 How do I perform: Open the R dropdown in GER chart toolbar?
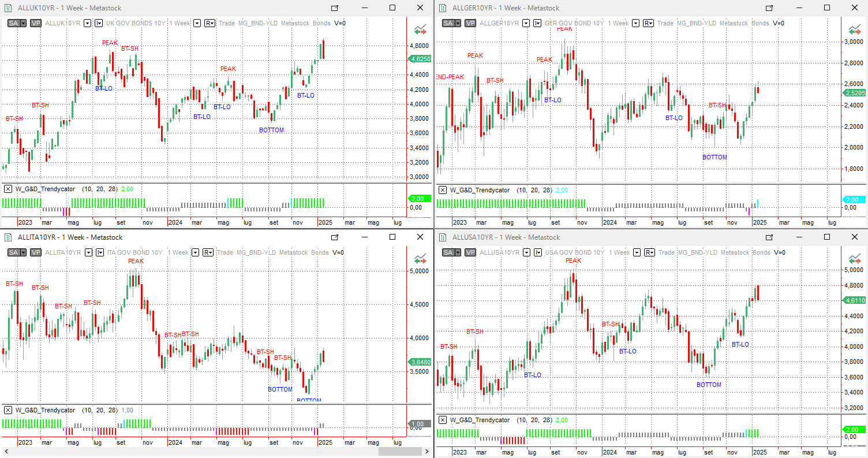[x=649, y=23]
